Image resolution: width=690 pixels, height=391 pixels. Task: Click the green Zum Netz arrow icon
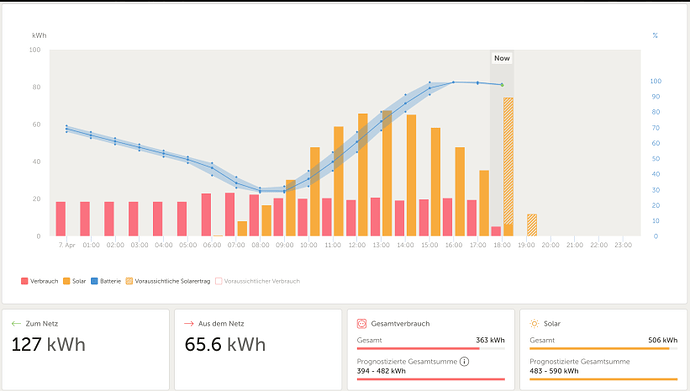tap(16, 324)
